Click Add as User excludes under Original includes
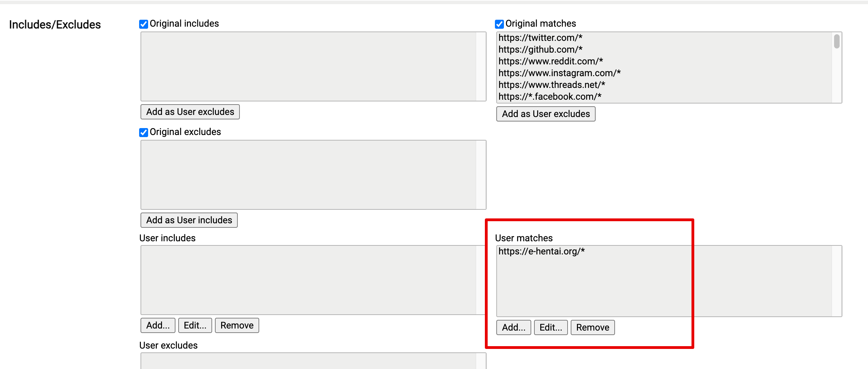The height and width of the screenshot is (369, 868). 190,111
